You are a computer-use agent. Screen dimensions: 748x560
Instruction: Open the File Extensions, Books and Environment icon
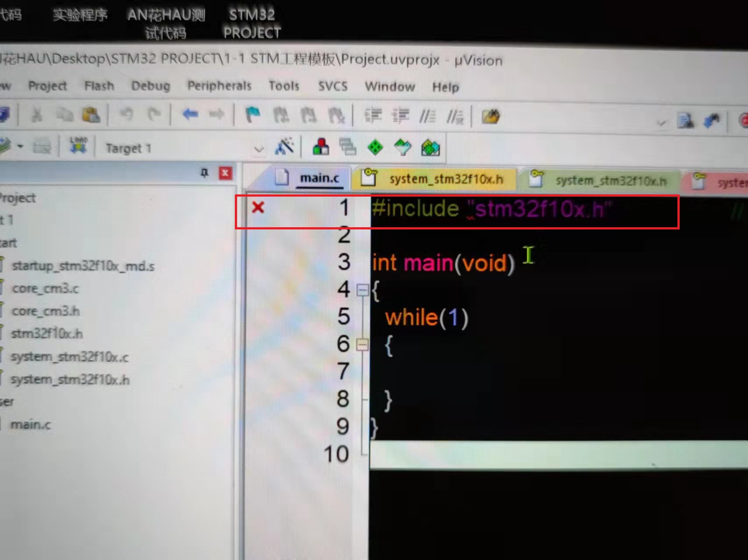[x=321, y=147]
